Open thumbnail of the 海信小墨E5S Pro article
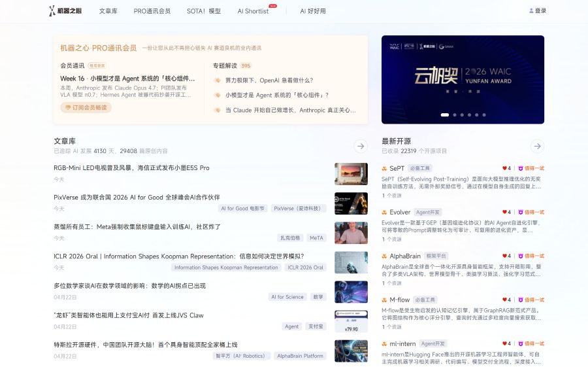588x367 pixels. pos(351,174)
